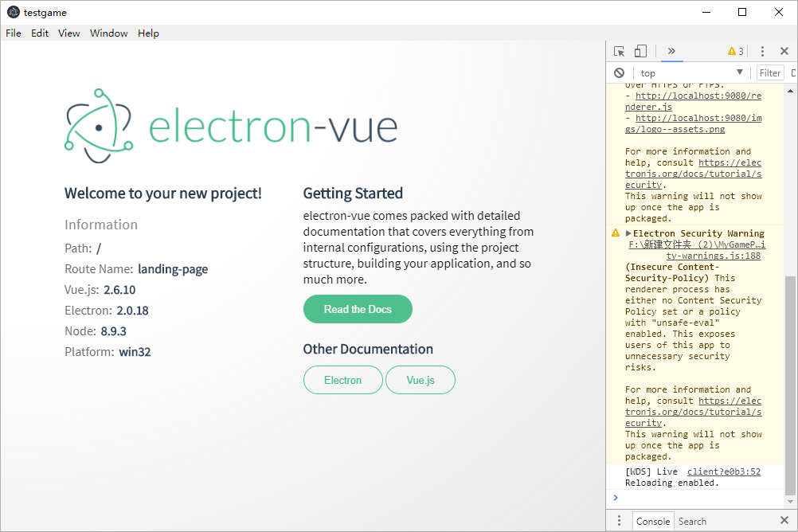
Task: Open the File menu
Action: pyautogui.click(x=14, y=33)
